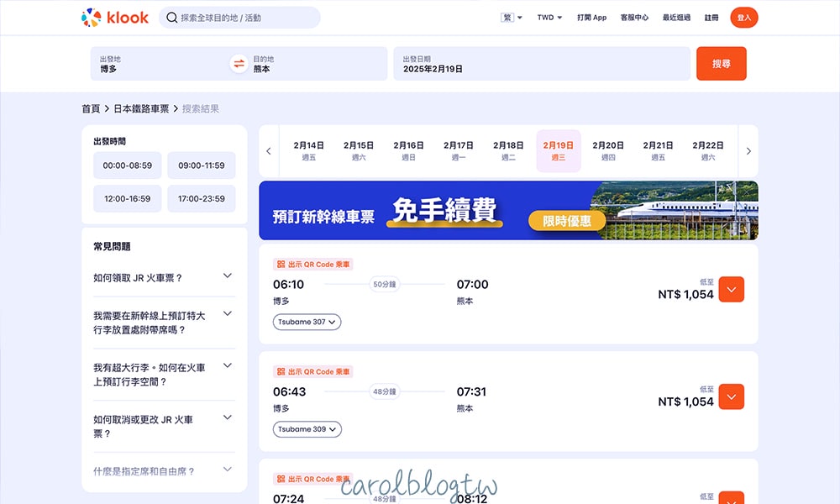This screenshot has height=504, width=840.
Task: Click QR Code badge on 06:43 train
Action: [x=312, y=372]
